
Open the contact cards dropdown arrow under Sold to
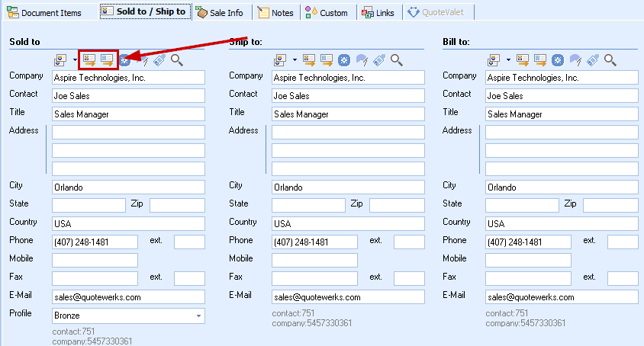[75, 59]
